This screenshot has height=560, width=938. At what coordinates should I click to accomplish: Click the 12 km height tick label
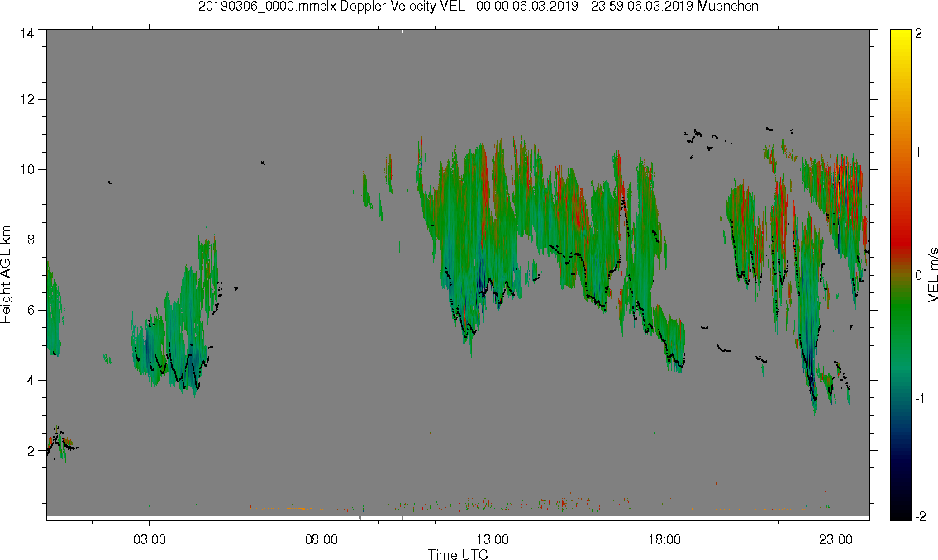tap(27, 99)
